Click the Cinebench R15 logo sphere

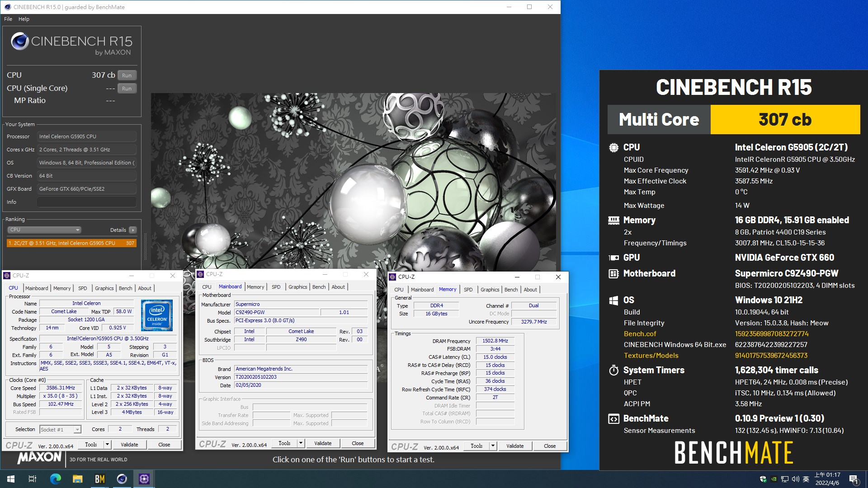[20, 41]
